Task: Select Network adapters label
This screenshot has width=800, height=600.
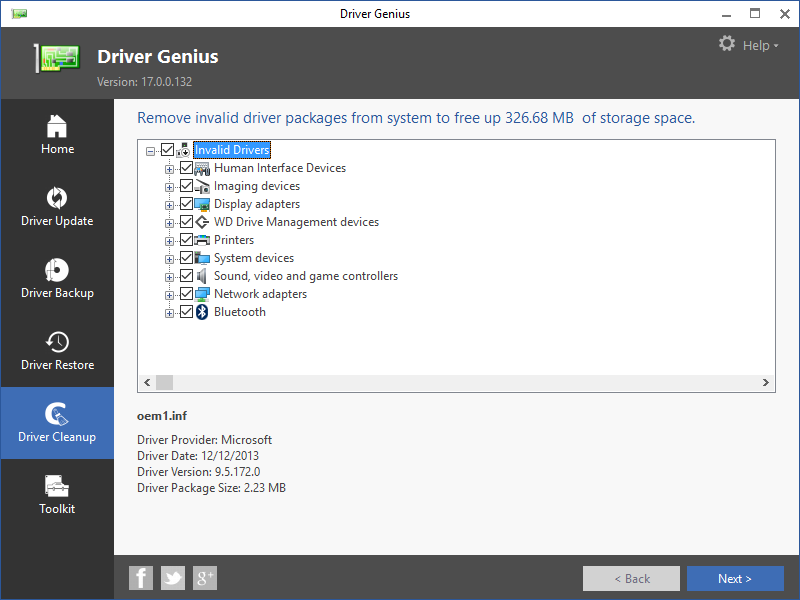Action: (x=260, y=294)
